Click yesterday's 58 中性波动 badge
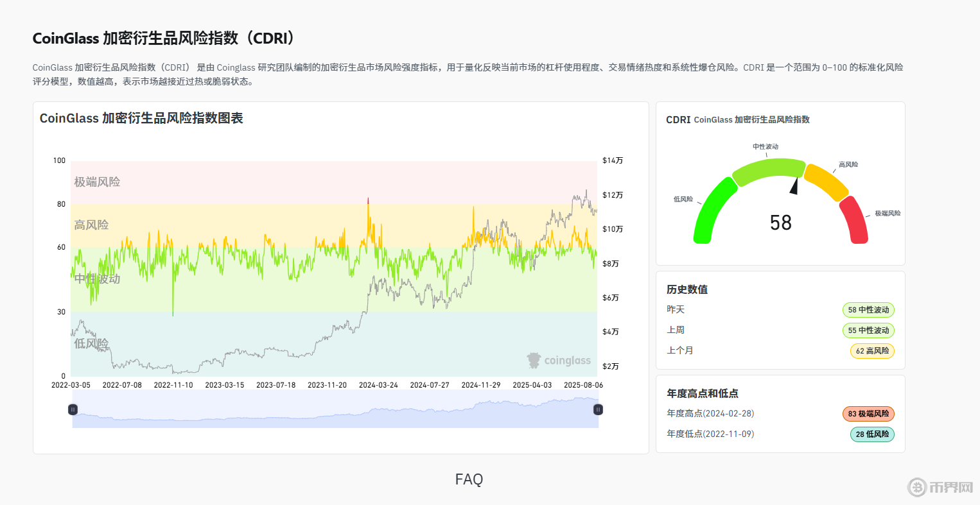980x505 pixels. pos(868,310)
